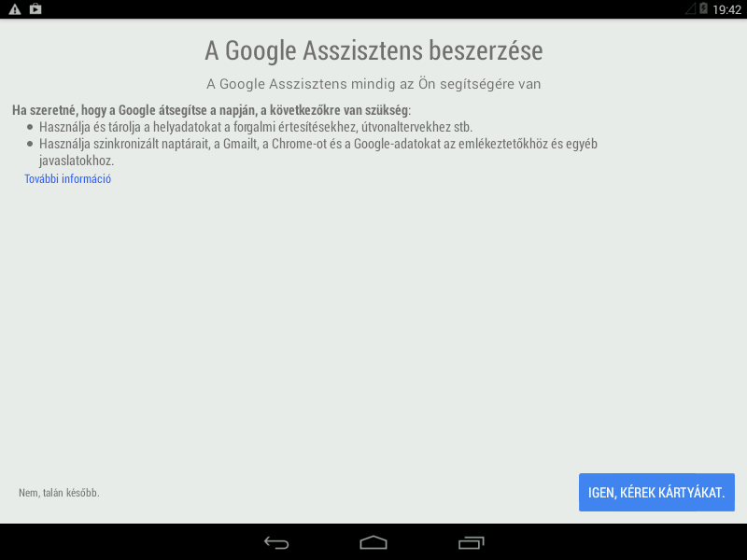The image size is (747, 560).
Task: Tap the wrapped word javaslatokhoz
Action: 77,161
